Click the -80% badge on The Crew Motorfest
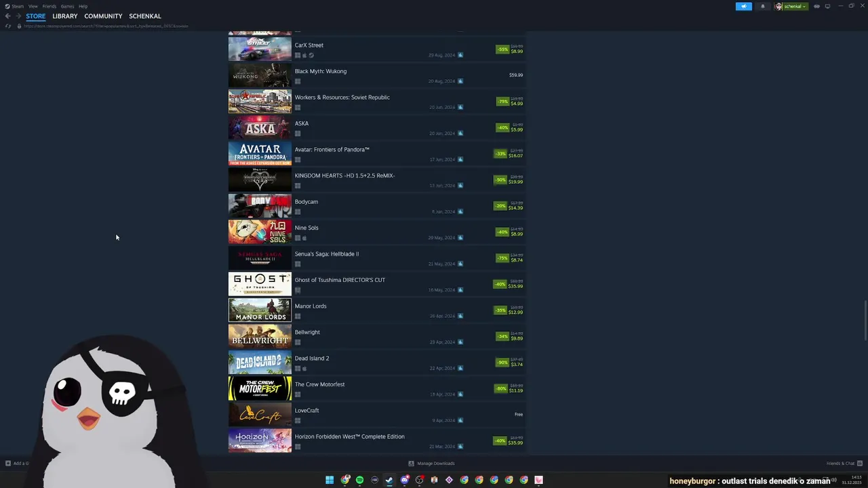 coord(501,388)
